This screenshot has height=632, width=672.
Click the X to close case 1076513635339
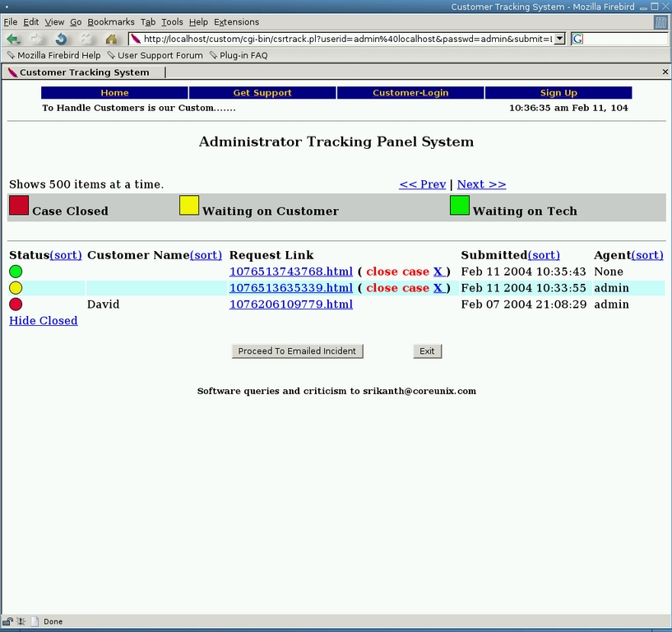(438, 288)
